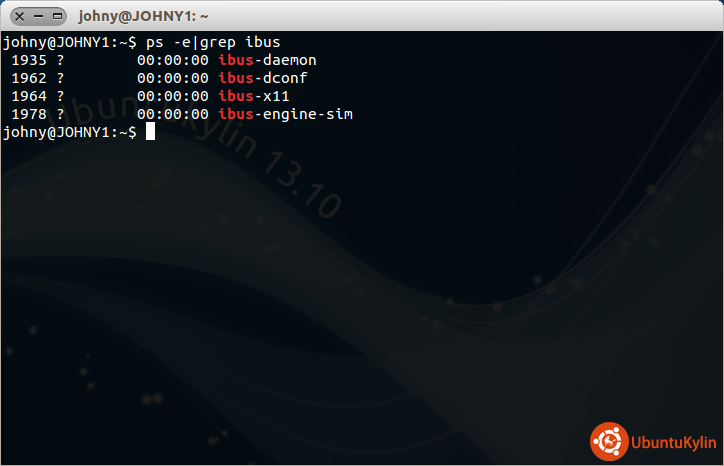Click the empty johny@JOHNY1:~$ prompt on the last line

click(x=69, y=133)
